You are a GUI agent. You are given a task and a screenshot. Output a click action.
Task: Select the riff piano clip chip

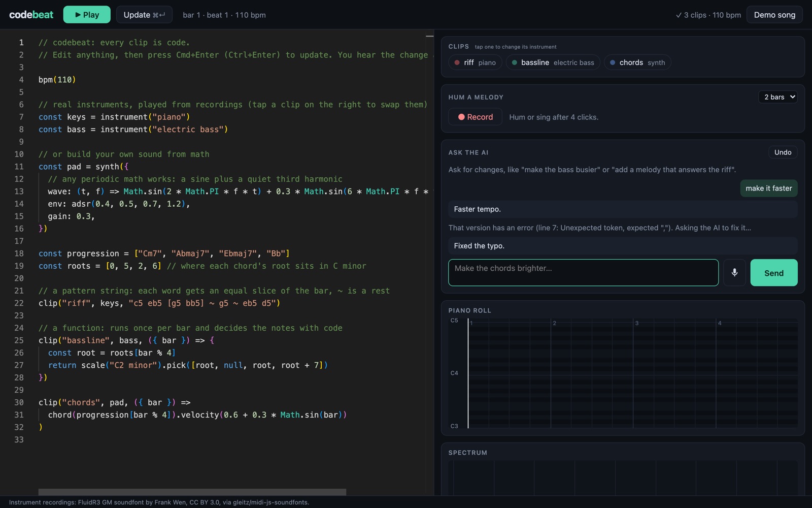click(476, 62)
